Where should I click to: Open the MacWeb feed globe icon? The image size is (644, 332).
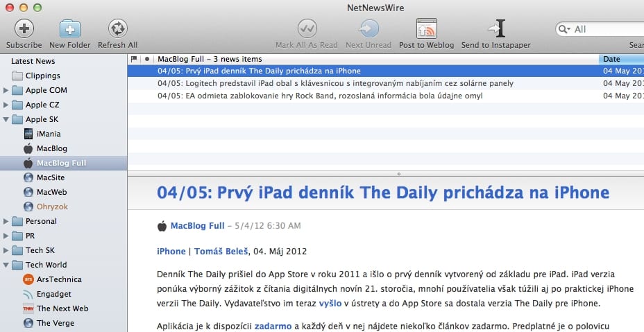pos(28,192)
